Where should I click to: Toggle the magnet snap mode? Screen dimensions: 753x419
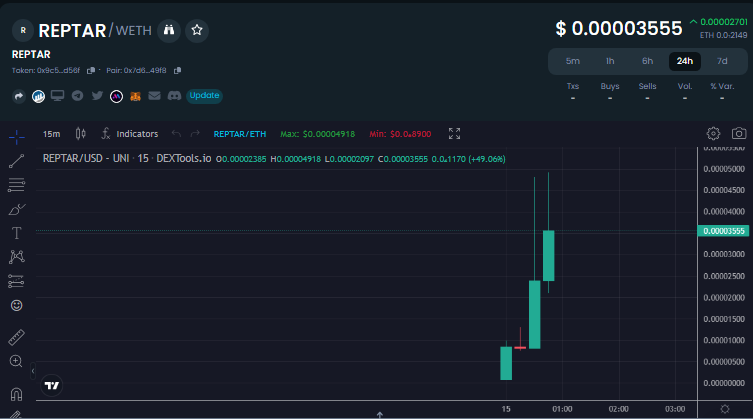(x=16, y=394)
